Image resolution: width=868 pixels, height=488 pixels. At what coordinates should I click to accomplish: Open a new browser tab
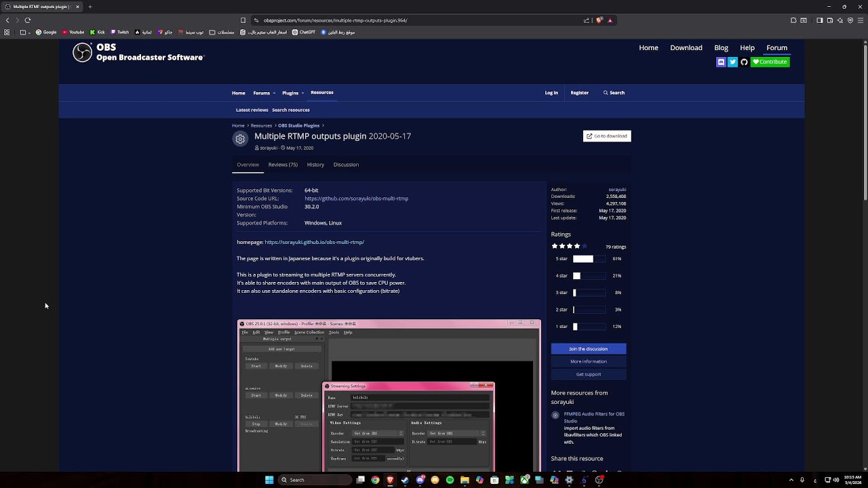90,7
